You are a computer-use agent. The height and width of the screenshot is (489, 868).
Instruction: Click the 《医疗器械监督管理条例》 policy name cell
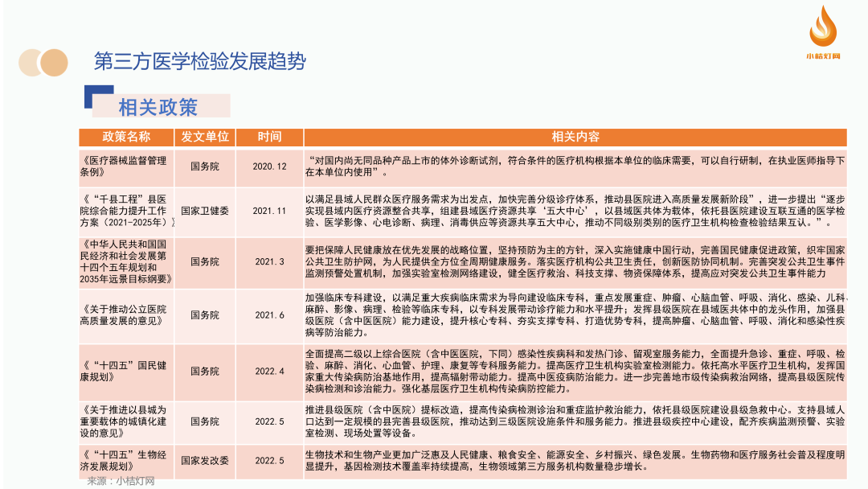pos(126,166)
